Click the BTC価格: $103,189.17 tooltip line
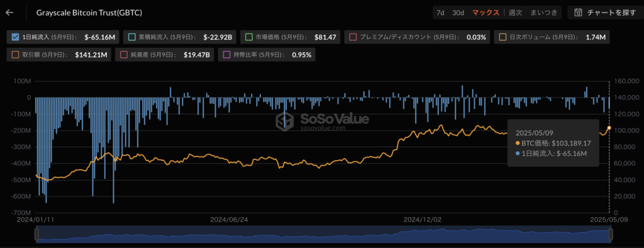The height and width of the screenshot is (248, 644). point(553,143)
